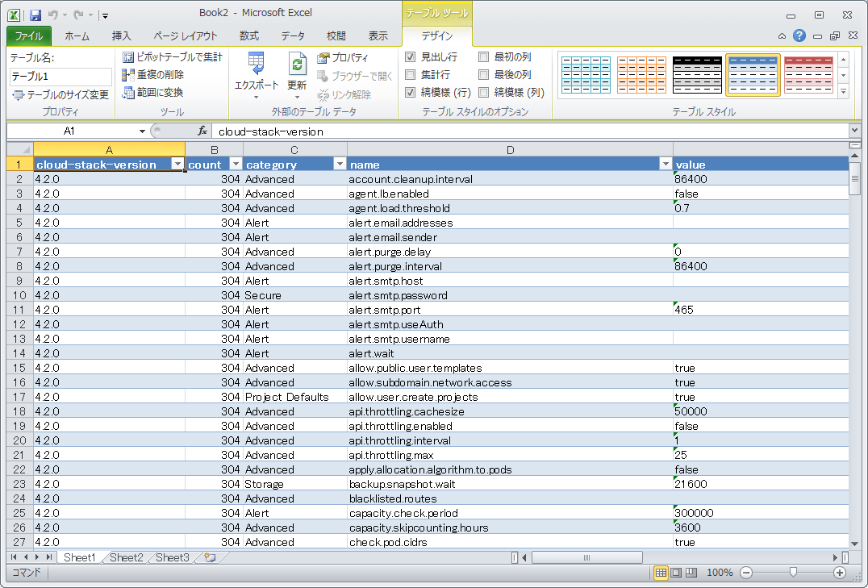The image size is (868, 588).
Task: Select column D header
Action: (x=510, y=149)
